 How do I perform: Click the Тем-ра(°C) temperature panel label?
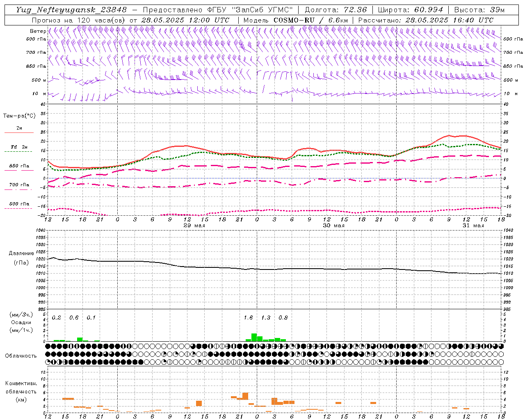(x=19, y=116)
